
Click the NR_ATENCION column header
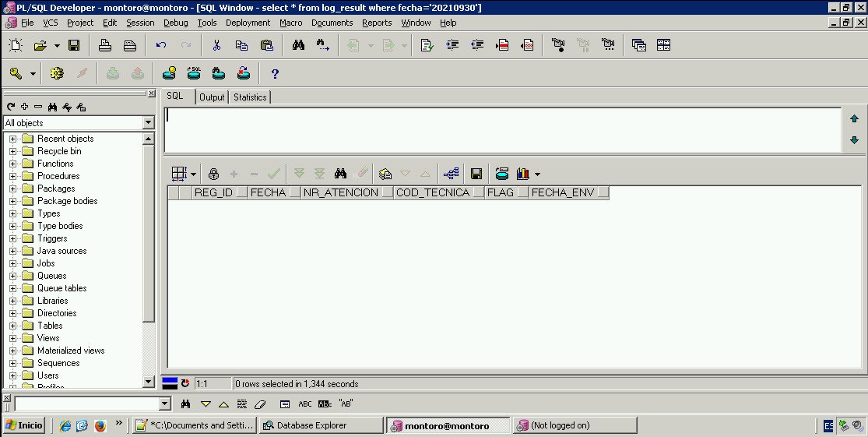[340, 192]
